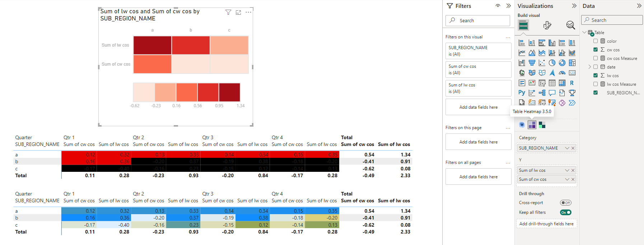Select the globe Map visual
644x245 pixels.
click(x=522, y=73)
